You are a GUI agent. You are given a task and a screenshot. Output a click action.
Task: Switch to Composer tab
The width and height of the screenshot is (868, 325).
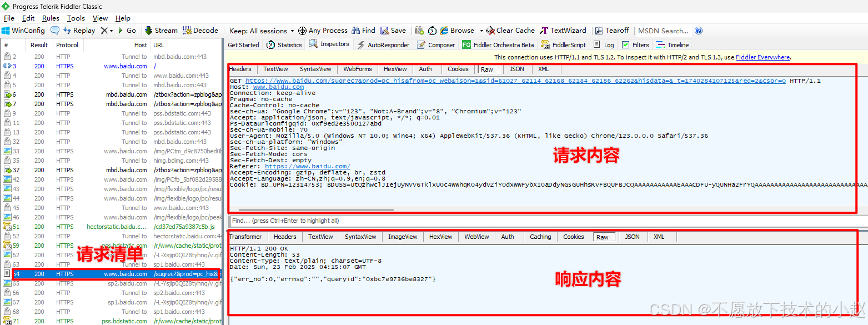pos(436,45)
